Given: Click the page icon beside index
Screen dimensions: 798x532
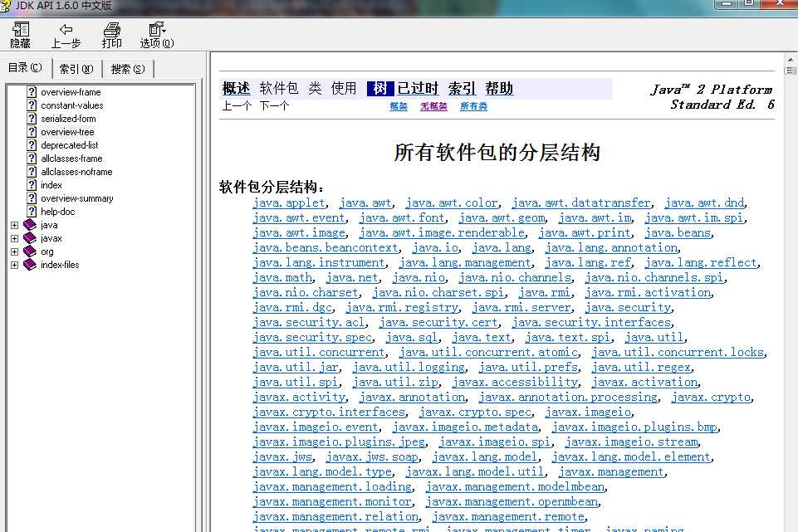Looking at the screenshot, I should (x=32, y=184).
